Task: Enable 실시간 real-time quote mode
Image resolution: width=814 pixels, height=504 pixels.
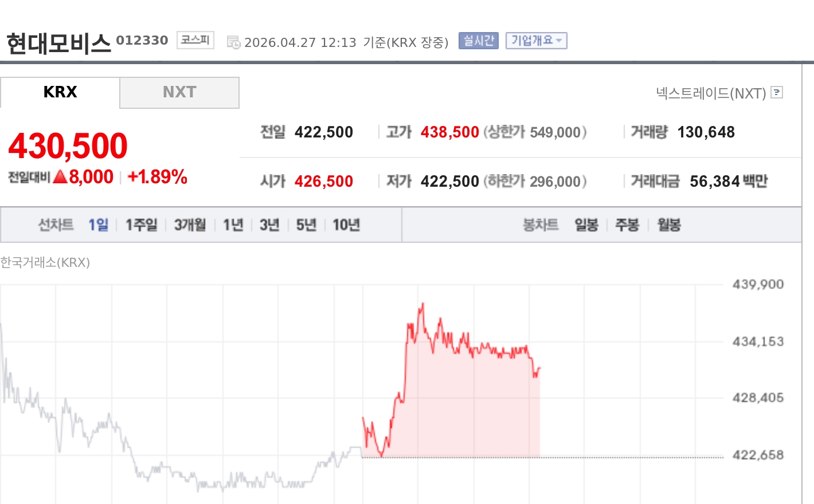Action: pyautogui.click(x=479, y=40)
